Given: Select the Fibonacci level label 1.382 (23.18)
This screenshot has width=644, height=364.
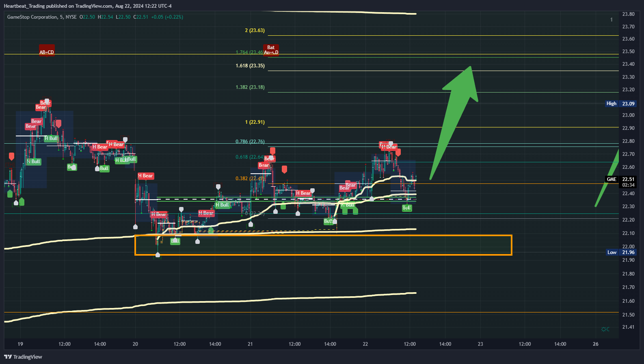Looking at the screenshot, I should [250, 87].
